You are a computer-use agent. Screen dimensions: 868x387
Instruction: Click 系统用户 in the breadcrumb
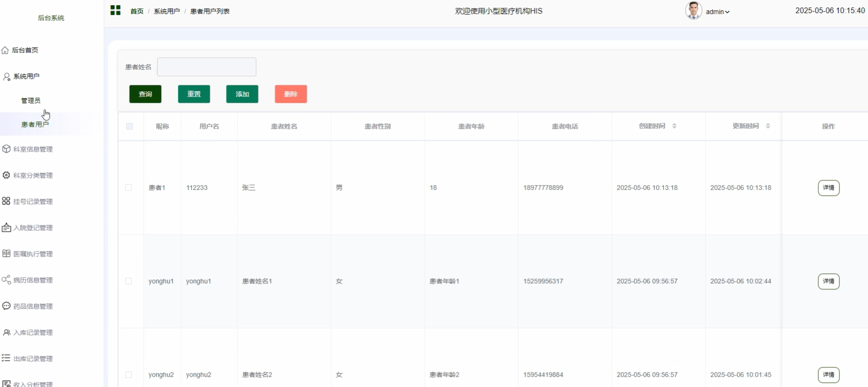[x=167, y=11]
